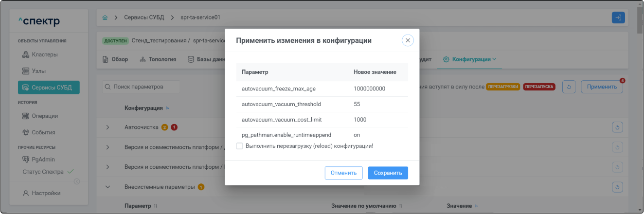Viewport: 644px width, 214px height.
Task: Open the Конфигурации tab dropdown
Action: 469,59
